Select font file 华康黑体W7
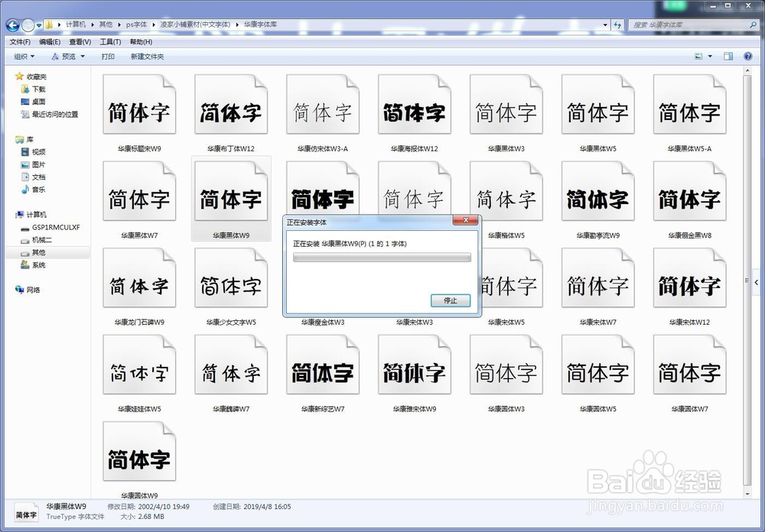 (139, 200)
